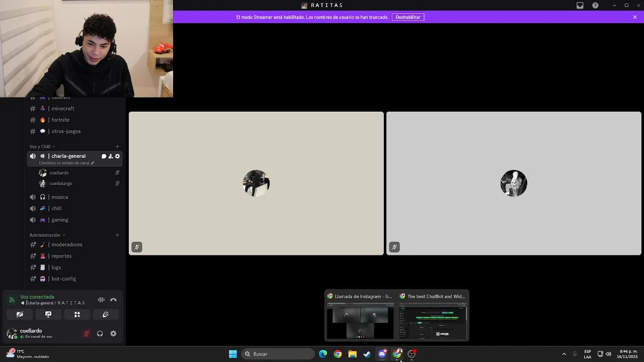Viewport: 644px width, 362px height.
Task: Click cuellardo in voice member list
Action: pos(79,172)
